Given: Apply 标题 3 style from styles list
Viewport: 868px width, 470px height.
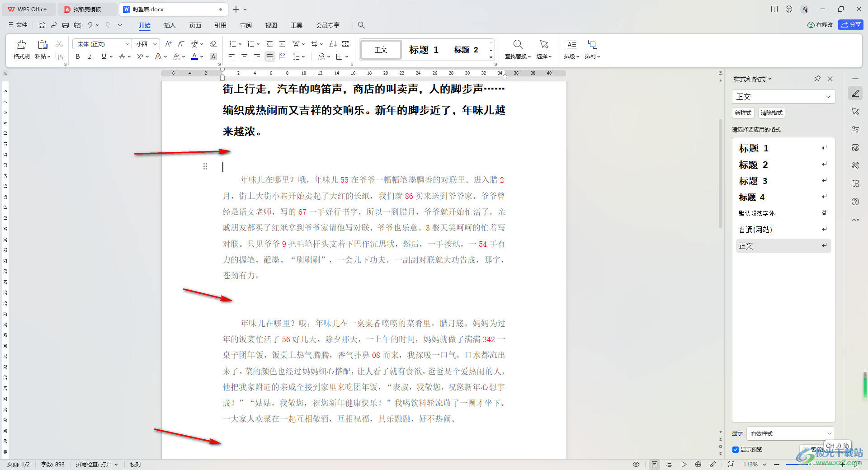Looking at the screenshot, I should point(783,181).
